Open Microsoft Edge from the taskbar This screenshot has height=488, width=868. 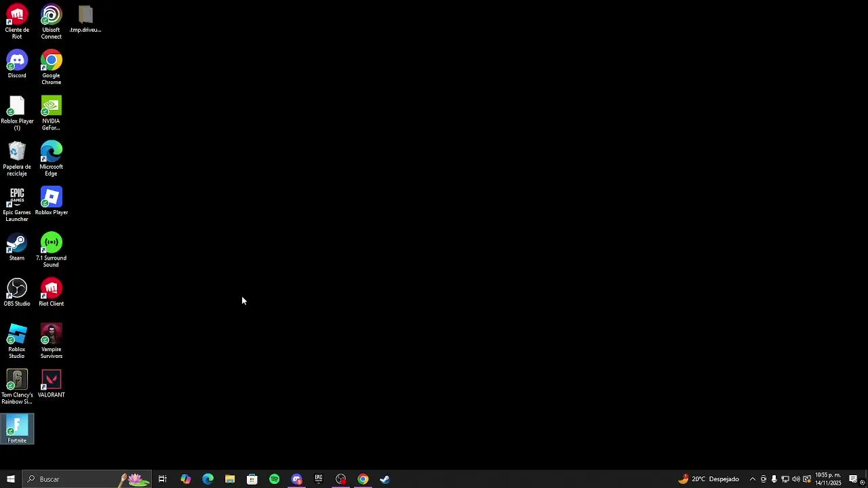click(x=208, y=479)
